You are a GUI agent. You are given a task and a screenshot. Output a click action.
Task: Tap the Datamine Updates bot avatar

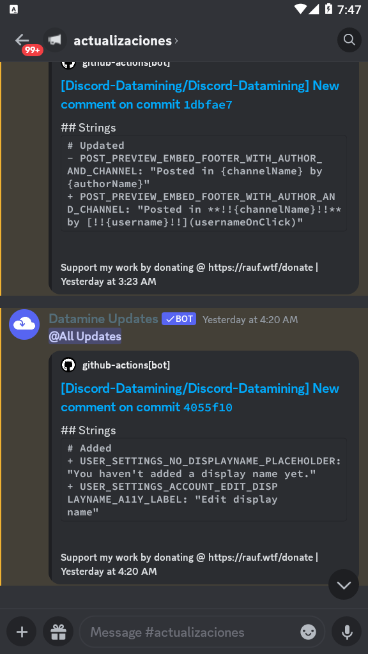coord(24,324)
